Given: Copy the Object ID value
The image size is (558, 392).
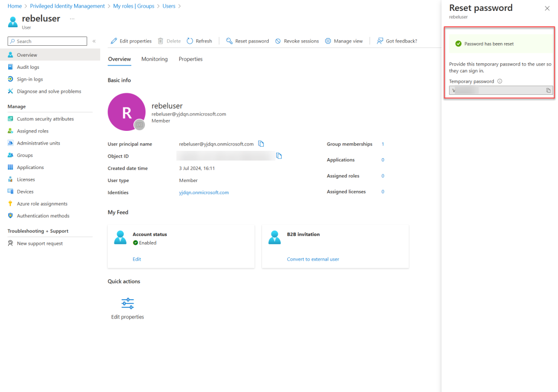Looking at the screenshot, I should pyautogui.click(x=279, y=156).
